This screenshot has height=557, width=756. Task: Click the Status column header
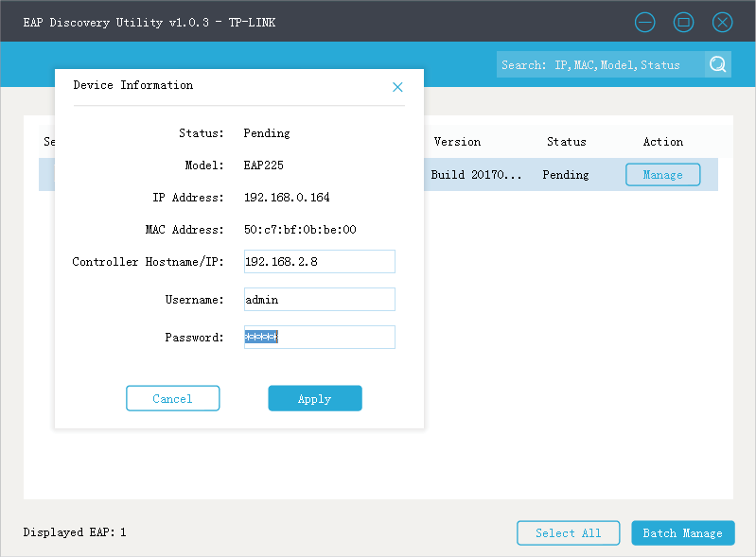coord(566,142)
